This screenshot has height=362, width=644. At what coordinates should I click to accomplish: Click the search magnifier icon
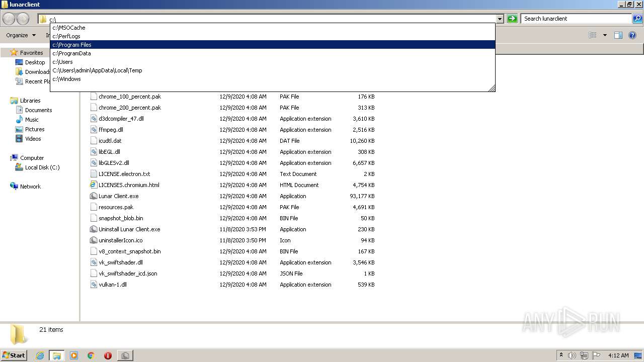pos(637,19)
